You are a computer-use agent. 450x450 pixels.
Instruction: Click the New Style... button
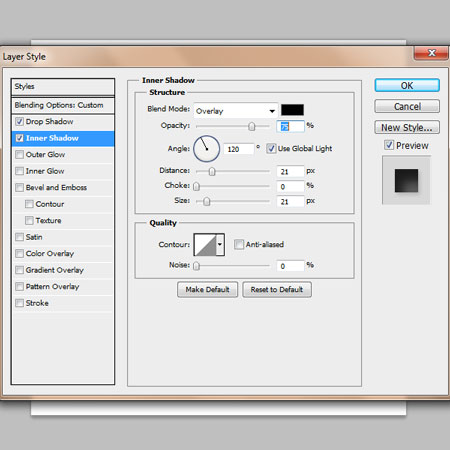407,127
